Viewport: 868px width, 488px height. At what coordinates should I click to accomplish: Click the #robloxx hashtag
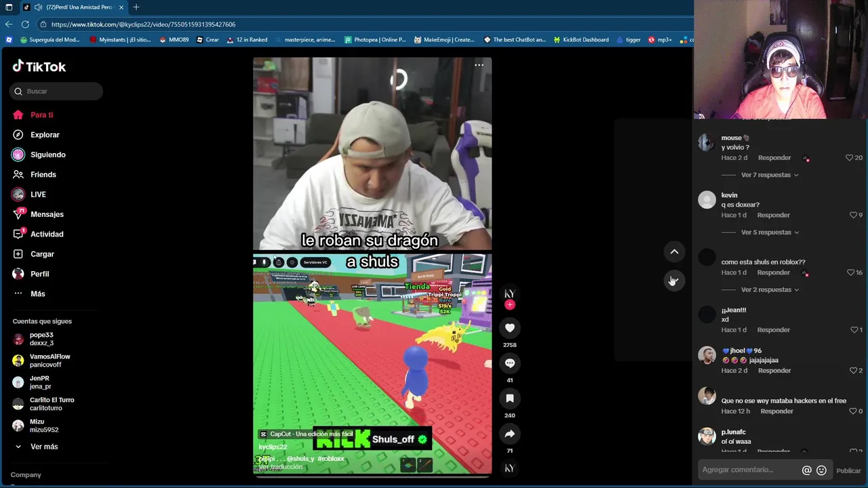click(331, 459)
